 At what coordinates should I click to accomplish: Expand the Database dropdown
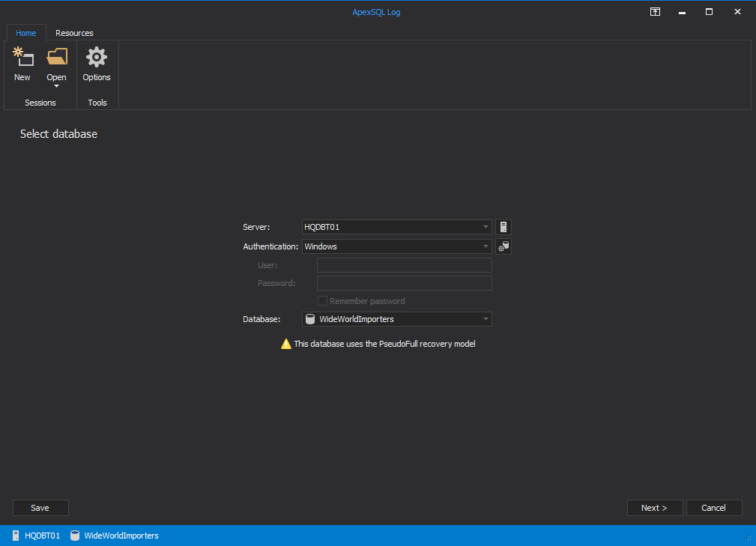486,319
